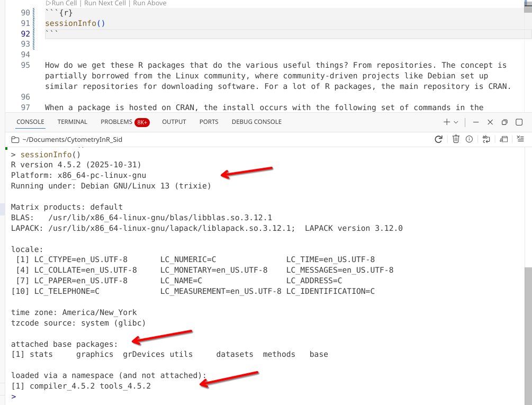This screenshot has width=532, height=405.
Task: Toggle word wrap in the console
Action: (x=485, y=139)
